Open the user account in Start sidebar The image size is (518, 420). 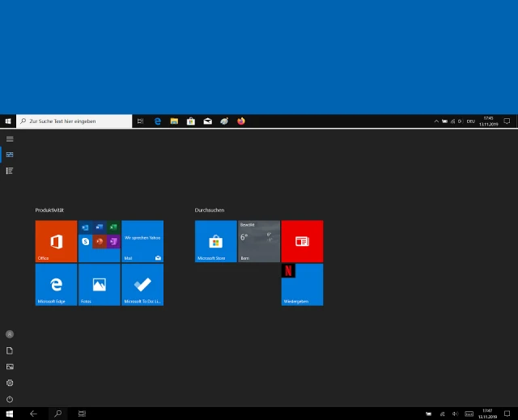pyautogui.click(x=10, y=333)
